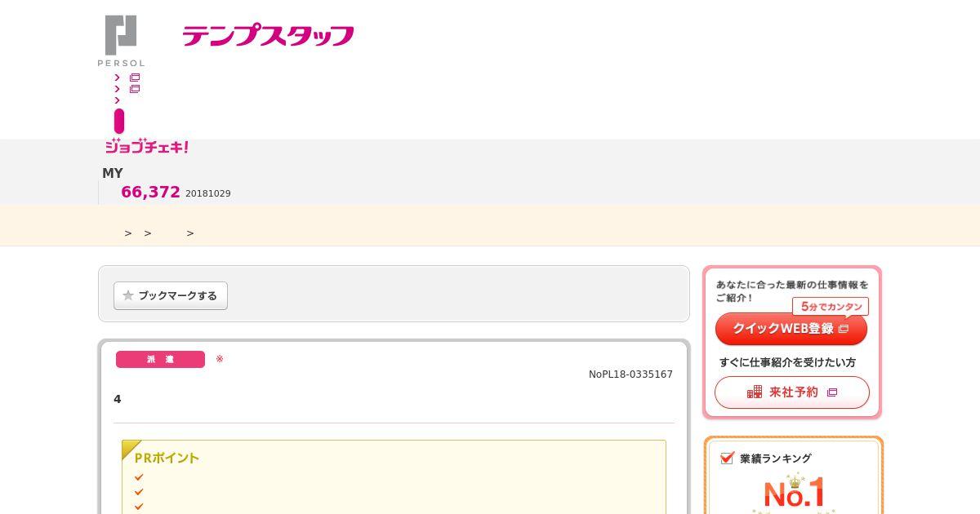
Task: Click the star icon on bookmark button
Action: [x=128, y=295]
